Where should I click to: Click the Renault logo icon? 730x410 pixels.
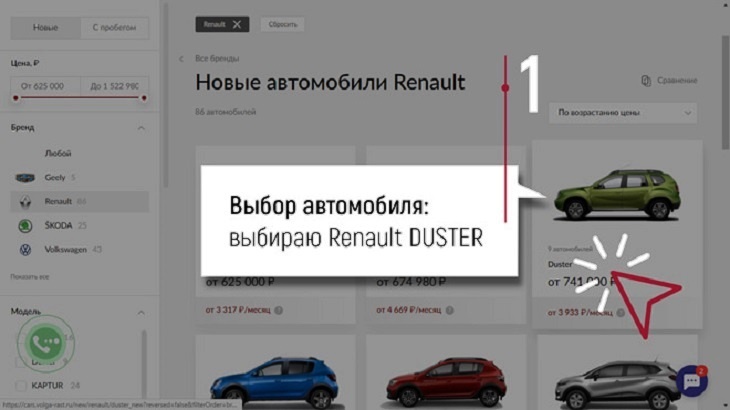(x=25, y=202)
